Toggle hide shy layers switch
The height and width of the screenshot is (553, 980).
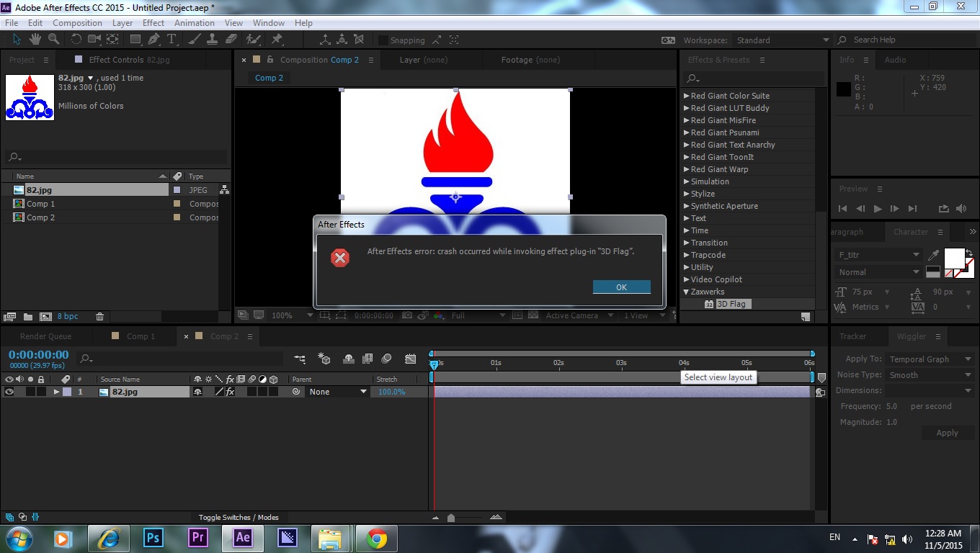tap(349, 359)
